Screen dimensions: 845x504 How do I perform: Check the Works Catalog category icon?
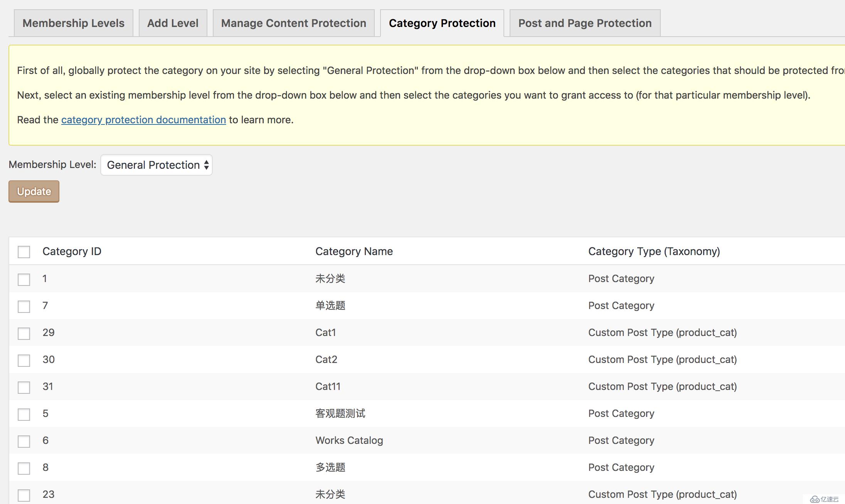24,440
